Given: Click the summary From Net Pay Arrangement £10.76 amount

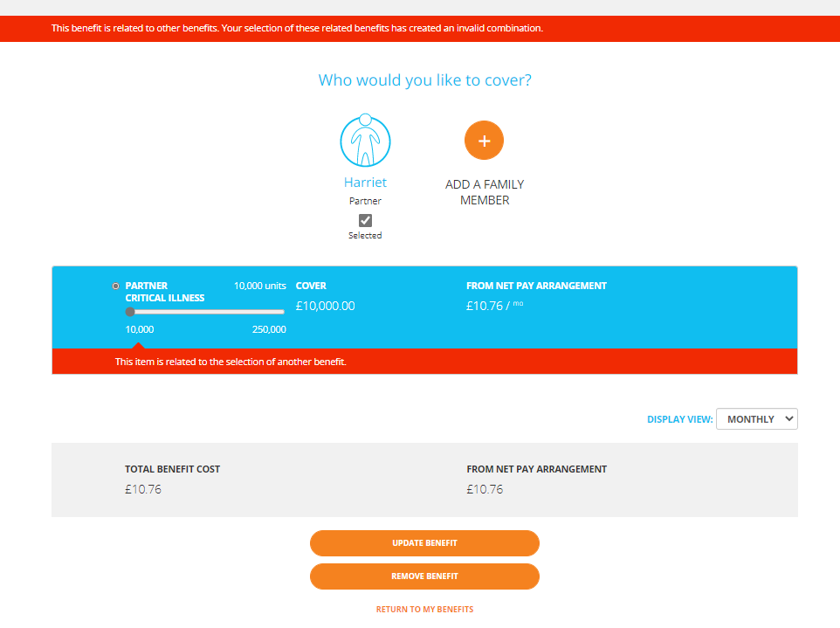Looking at the screenshot, I should 485,489.
